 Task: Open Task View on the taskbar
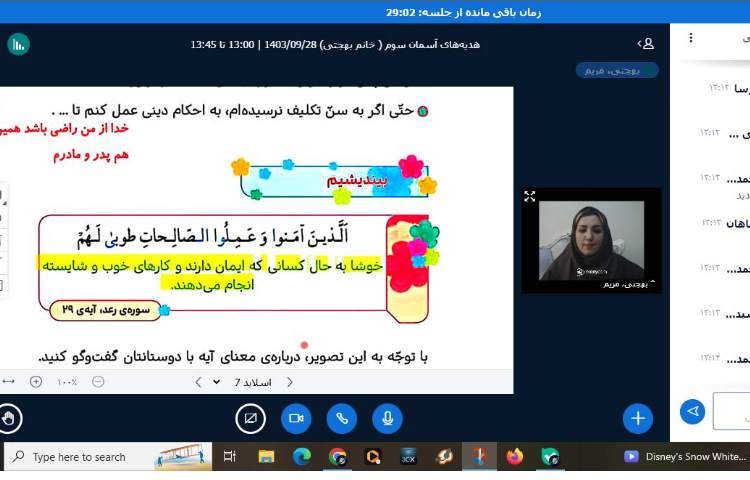point(230,457)
